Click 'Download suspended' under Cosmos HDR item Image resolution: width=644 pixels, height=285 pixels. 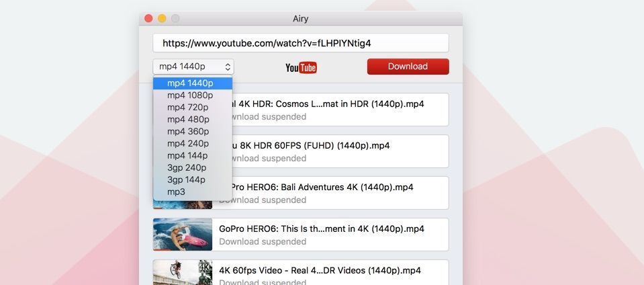(269, 117)
